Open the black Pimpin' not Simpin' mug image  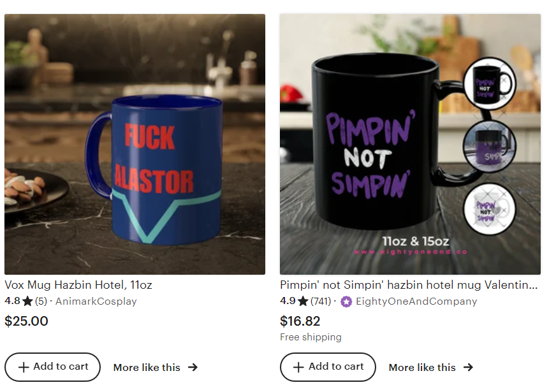pos(410,144)
